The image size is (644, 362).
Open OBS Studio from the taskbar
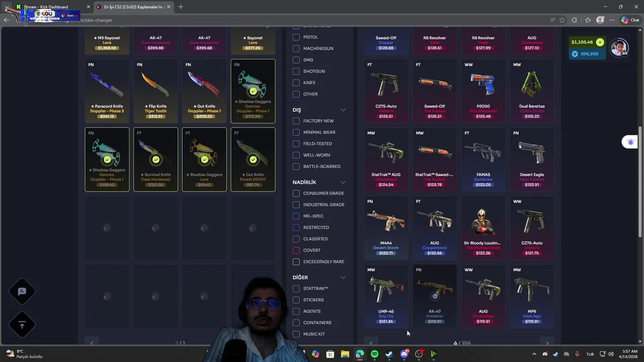pos(419,354)
